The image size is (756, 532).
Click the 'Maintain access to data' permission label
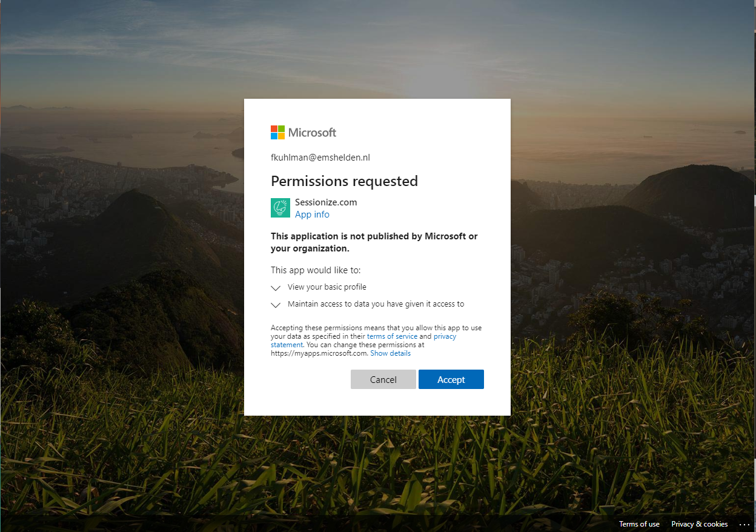pyautogui.click(x=376, y=304)
